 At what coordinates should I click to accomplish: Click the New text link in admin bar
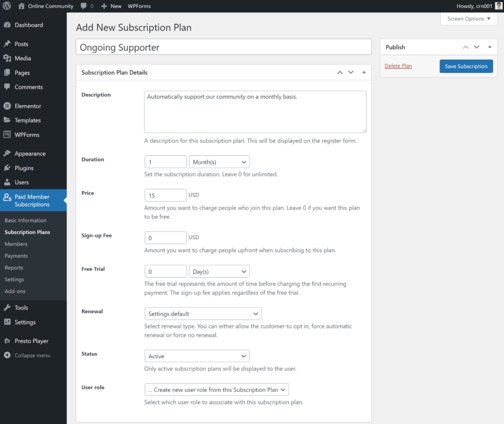[116, 6]
